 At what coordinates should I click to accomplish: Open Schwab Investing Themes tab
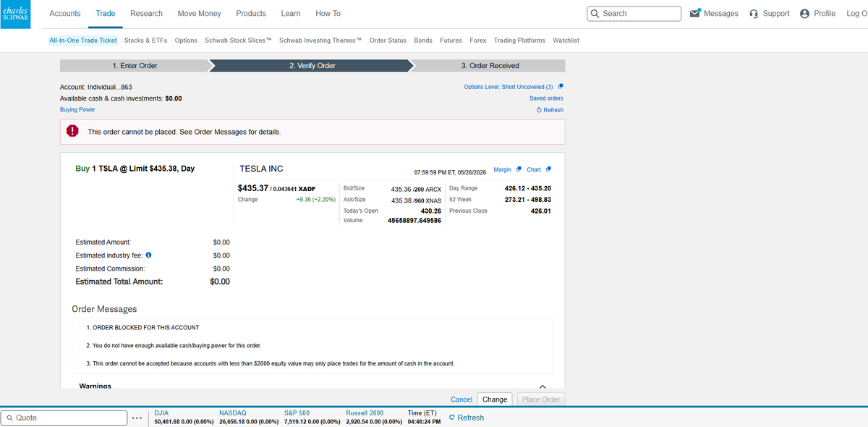[x=320, y=41]
